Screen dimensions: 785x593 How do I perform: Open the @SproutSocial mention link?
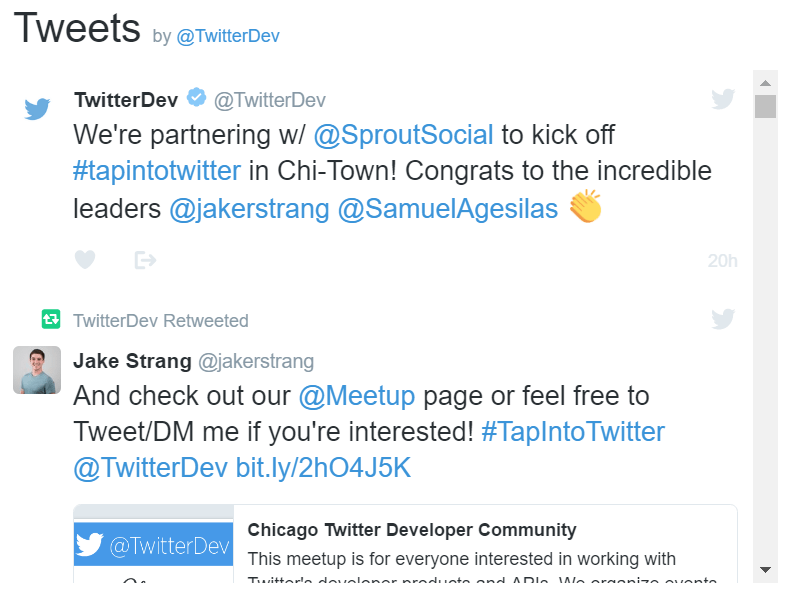click(x=404, y=135)
